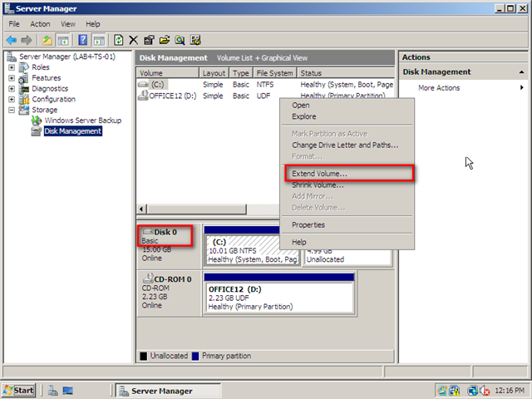Click the black X Delete toolbar icon

click(134, 41)
